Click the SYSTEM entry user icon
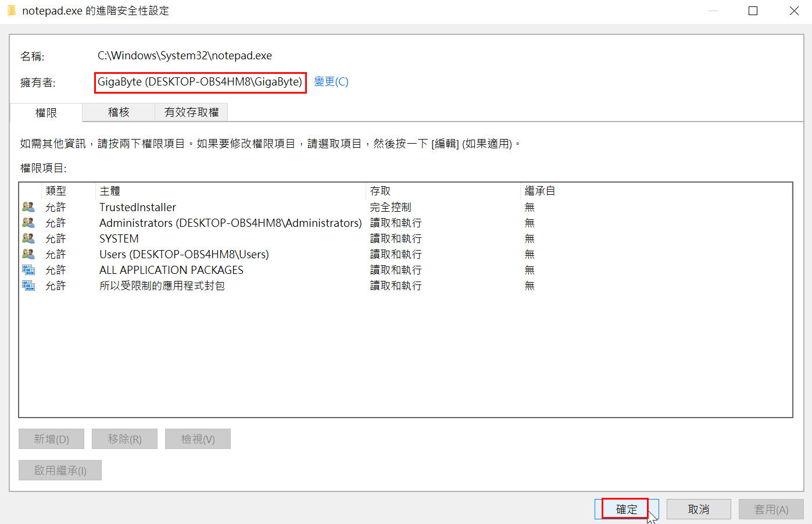Viewport: 812px width, 524px height. [28, 238]
